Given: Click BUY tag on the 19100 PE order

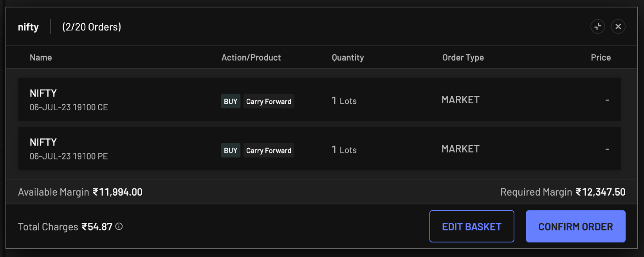Looking at the screenshot, I should pos(231,150).
